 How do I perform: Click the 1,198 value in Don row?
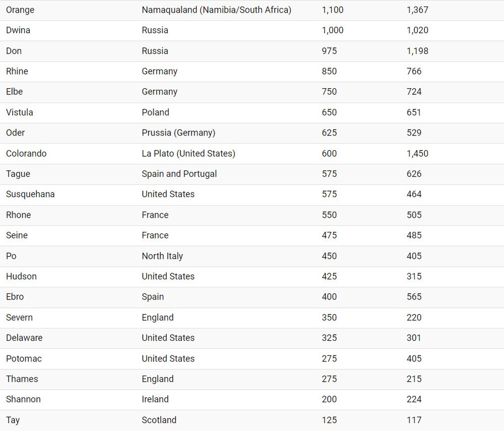pos(417,51)
